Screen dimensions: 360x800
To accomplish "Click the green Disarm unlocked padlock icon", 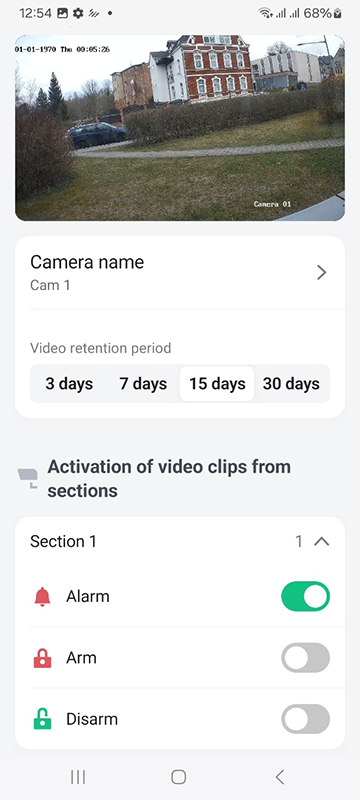I will click(42, 719).
